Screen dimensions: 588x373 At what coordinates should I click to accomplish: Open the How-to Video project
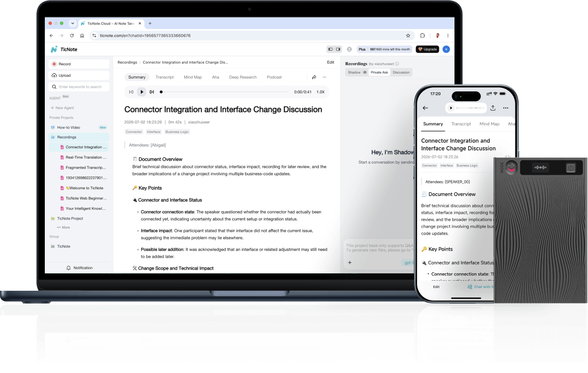click(x=79, y=128)
